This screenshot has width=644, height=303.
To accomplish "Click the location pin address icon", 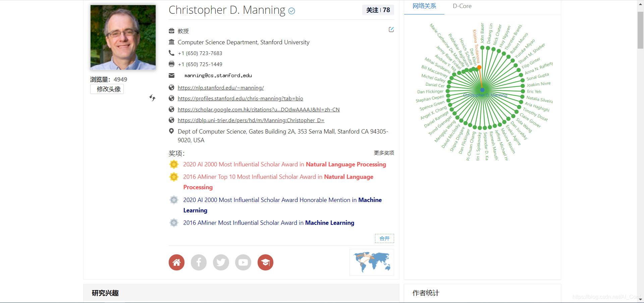I will 171,131.
